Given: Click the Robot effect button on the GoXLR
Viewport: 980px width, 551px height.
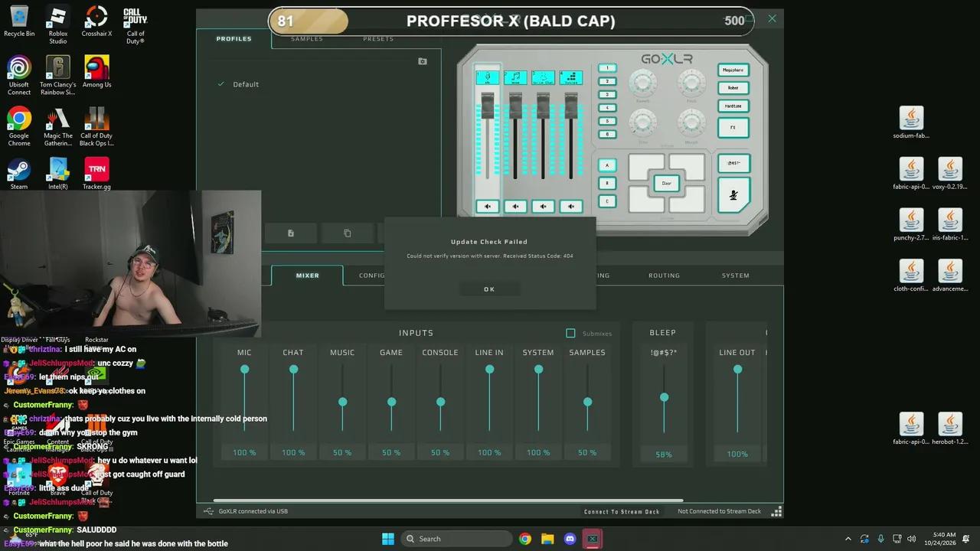Looking at the screenshot, I should [x=733, y=88].
